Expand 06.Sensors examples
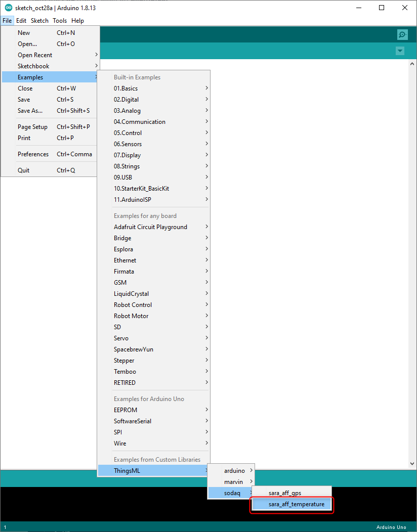 coord(153,144)
